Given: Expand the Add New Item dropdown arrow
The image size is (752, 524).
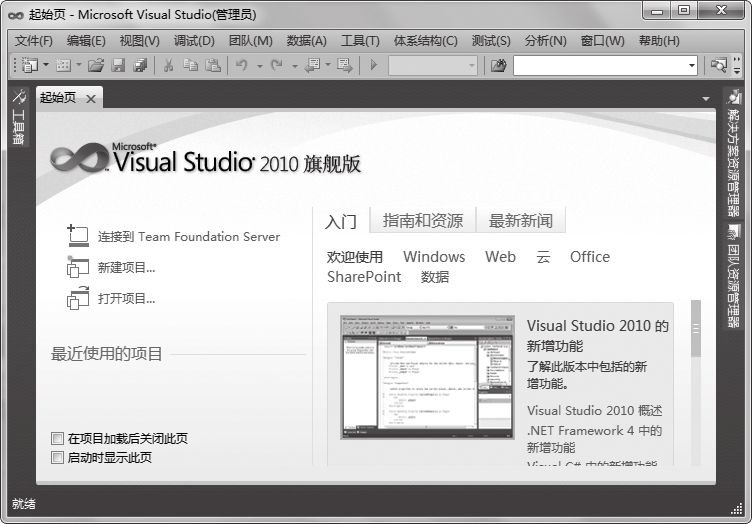Looking at the screenshot, I should [x=79, y=65].
